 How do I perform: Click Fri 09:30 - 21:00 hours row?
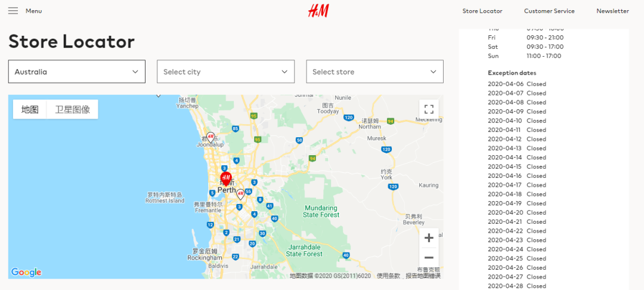click(x=526, y=38)
